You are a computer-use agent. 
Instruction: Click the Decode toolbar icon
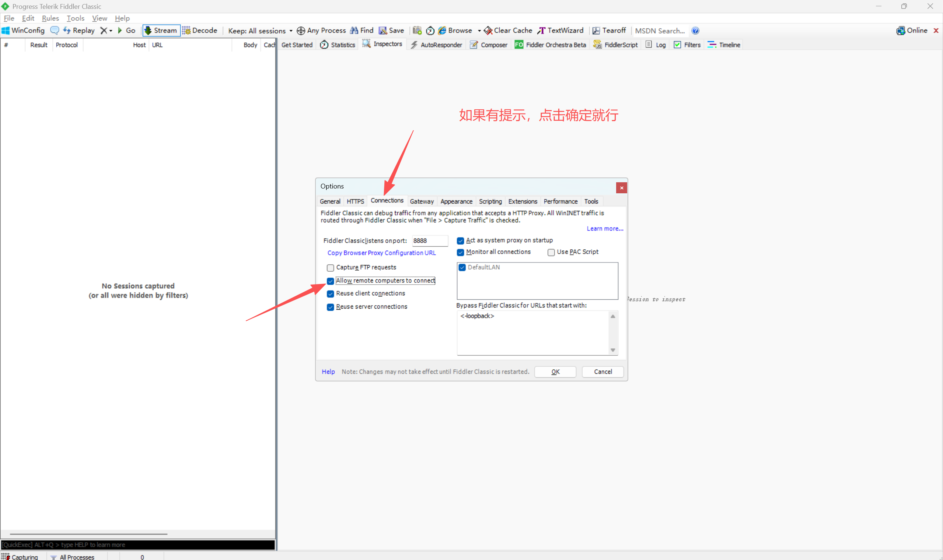click(186, 31)
